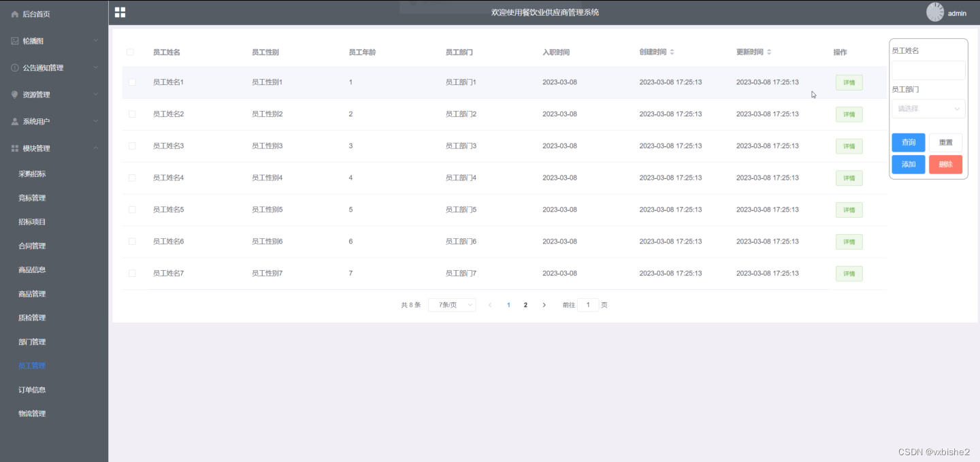Open 物流管理 submenu item

coord(32,414)
